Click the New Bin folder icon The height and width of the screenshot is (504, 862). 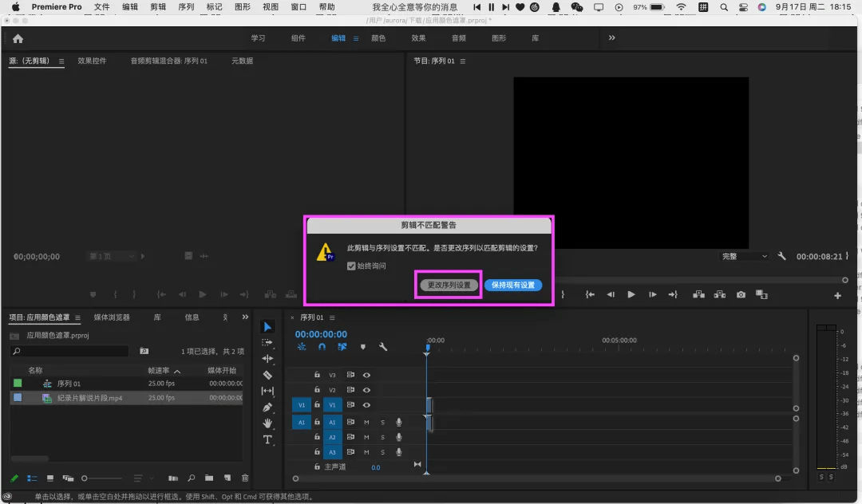point(209,478)
